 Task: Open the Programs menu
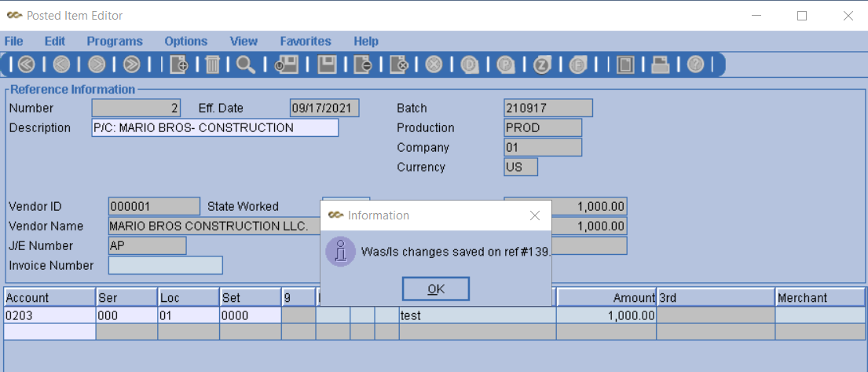click(115, 41)
